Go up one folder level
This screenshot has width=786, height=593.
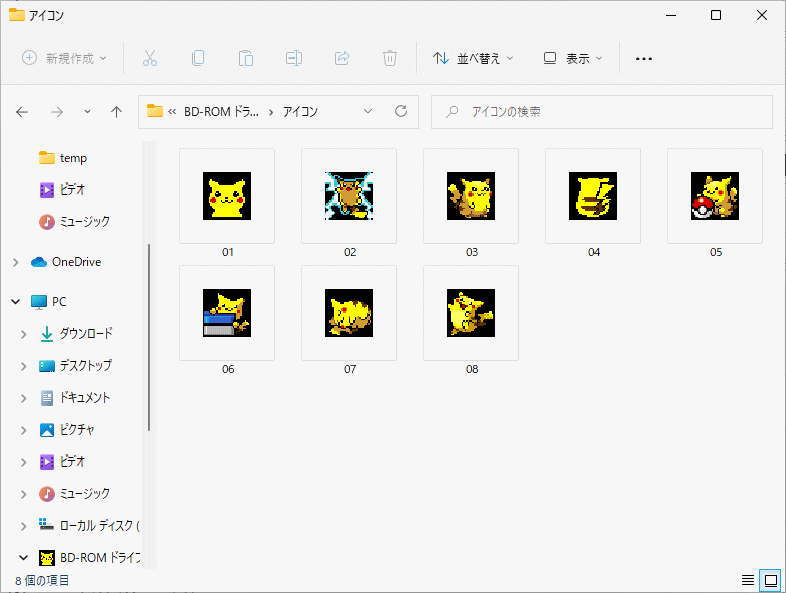point(116,112)
